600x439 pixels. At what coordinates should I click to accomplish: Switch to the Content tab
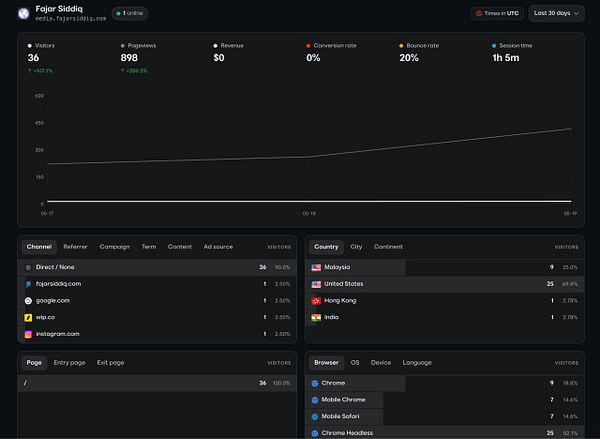pyautogui.click(x=180, y=247)
